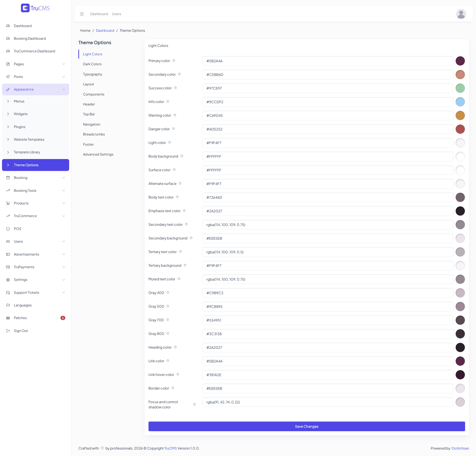Viewport: 476px width, 456px height.
Task: Click the help icon beside Secondary color
Action: (179, 74)
